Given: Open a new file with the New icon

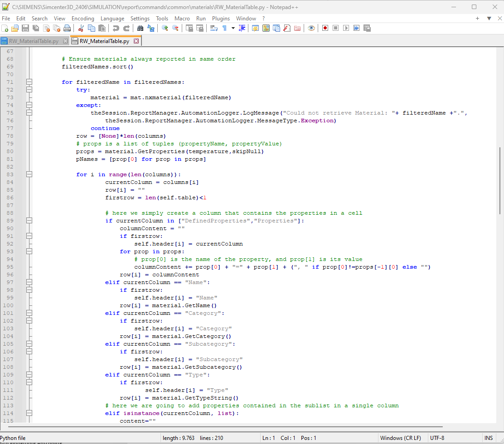Looking at the screenshot, I should 5,28.
